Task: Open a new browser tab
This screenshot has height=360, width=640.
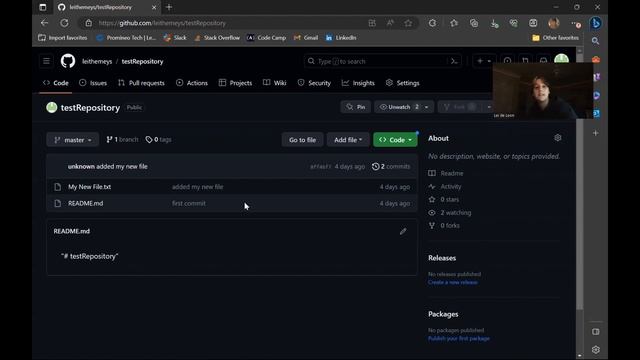Action: tap(169, 7)
